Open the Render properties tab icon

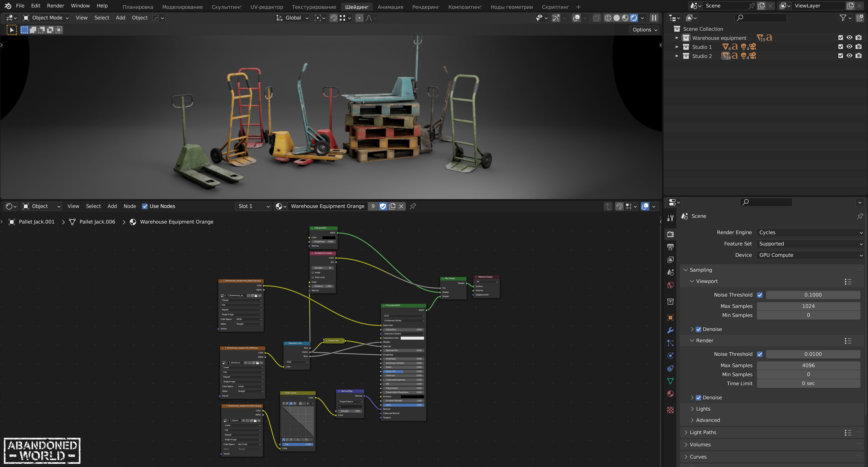(670, 234)
